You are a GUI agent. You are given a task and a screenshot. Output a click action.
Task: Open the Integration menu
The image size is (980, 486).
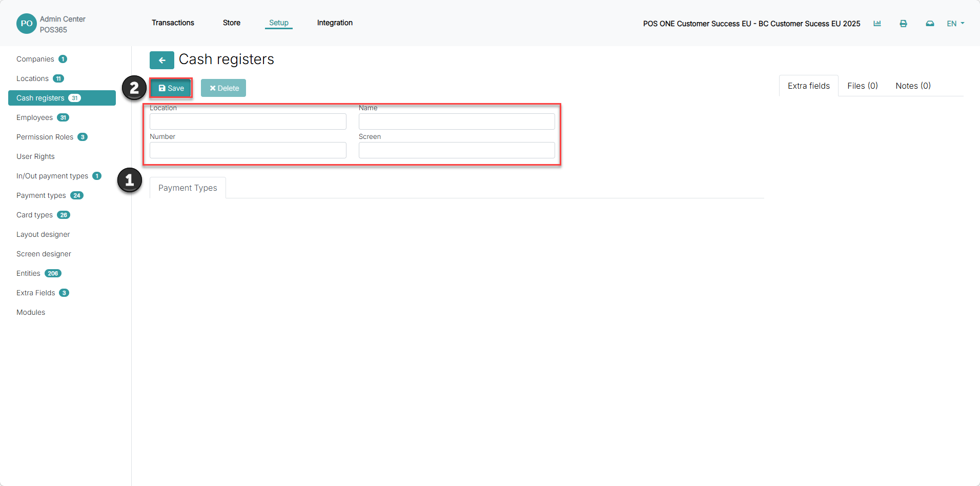[x=335, y=23]
